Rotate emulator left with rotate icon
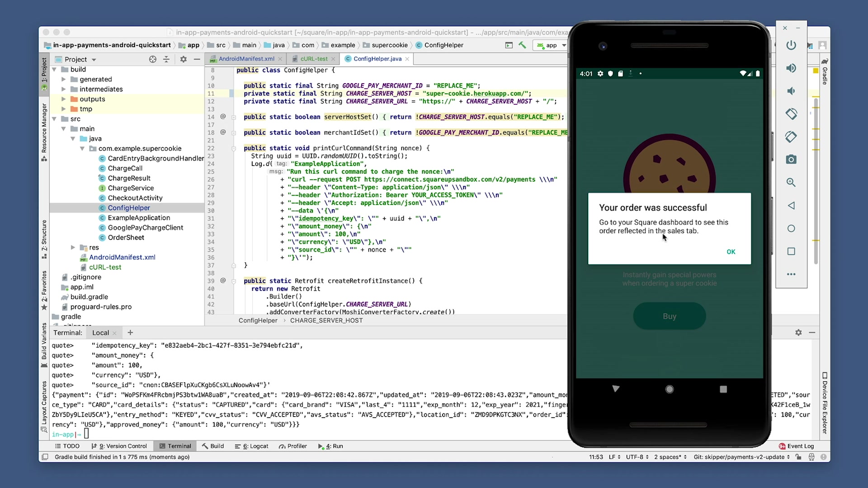The image size is (868, 488). click(791, 114)
